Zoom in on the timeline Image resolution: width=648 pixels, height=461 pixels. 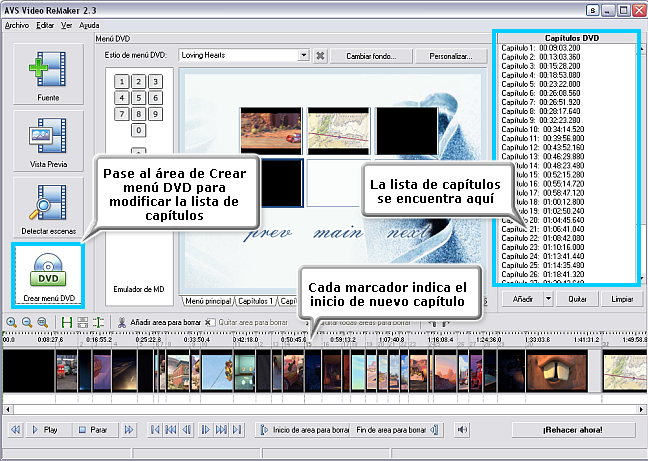(11, 322)
